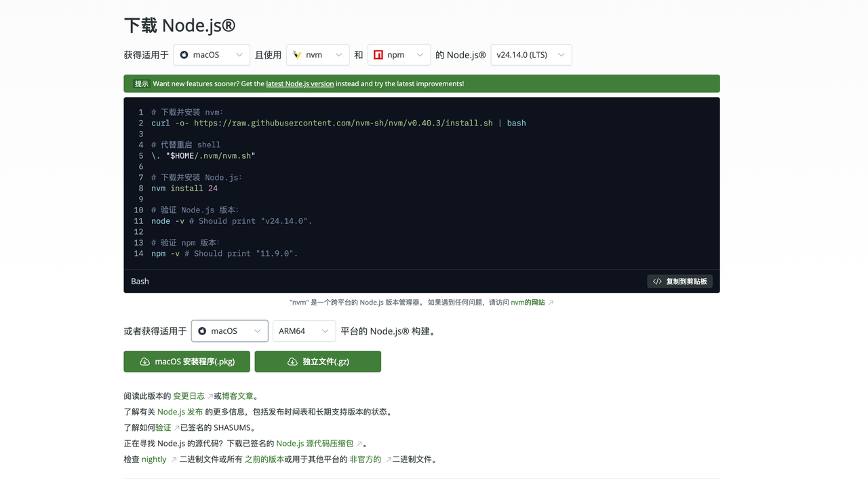Click the 复制到剪贴板 button
The height and width of the screenshot is (479, 868).
coord(679,281)
